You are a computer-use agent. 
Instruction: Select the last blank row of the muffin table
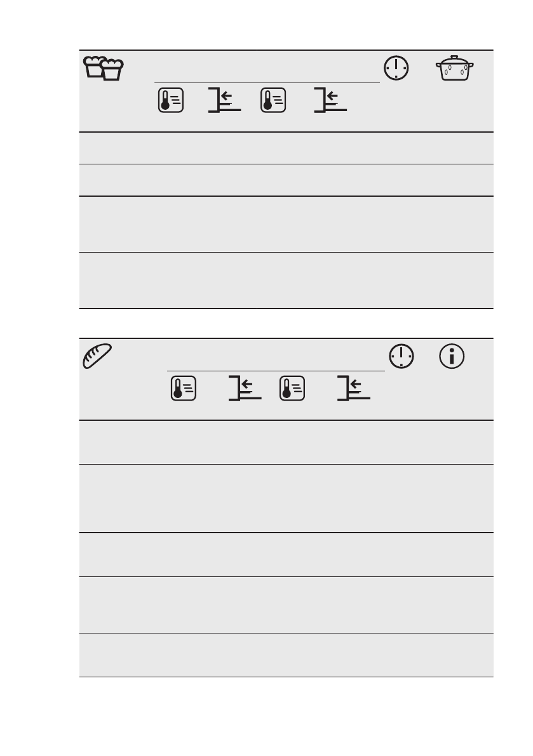tap(286, 280)
